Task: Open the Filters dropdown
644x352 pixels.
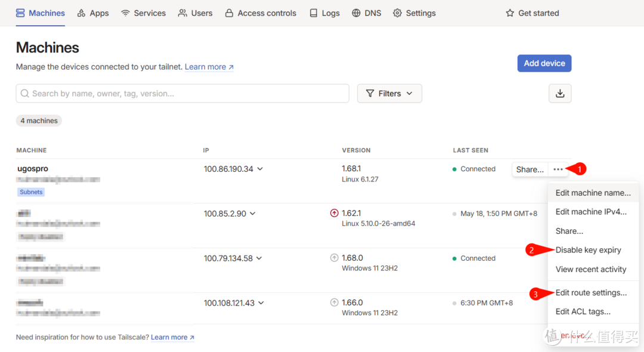Action: 389,93
